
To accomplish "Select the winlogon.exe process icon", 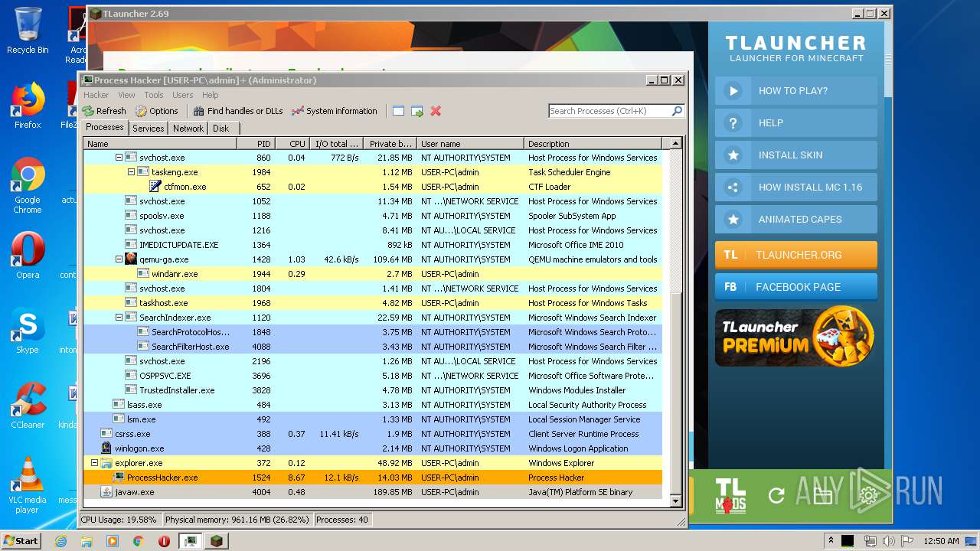I will (106, 448).
